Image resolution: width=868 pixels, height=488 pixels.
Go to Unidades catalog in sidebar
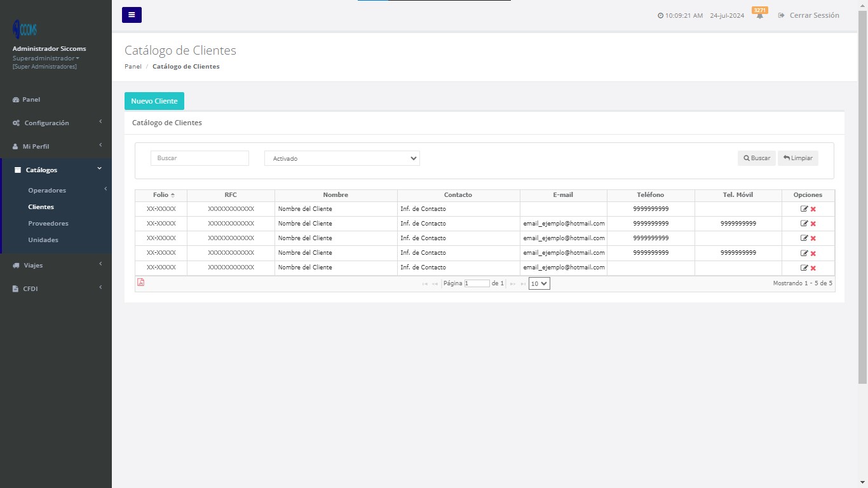[x=43, y=240]
